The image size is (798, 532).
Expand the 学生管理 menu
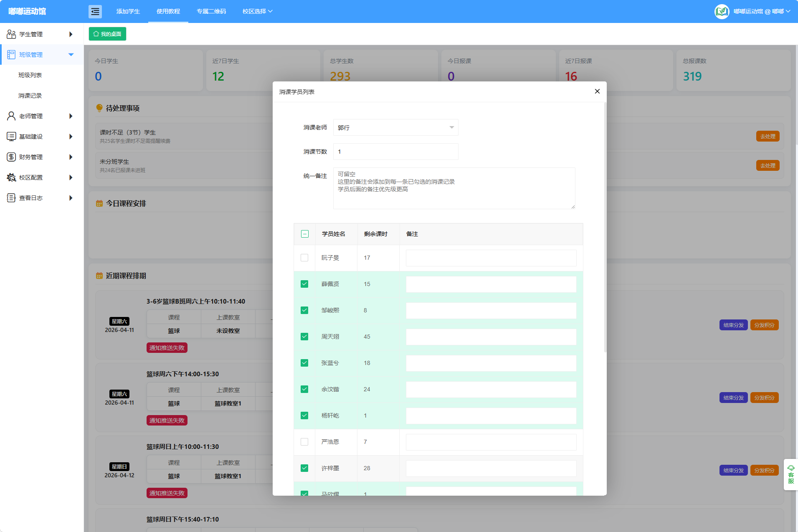pyautogui.click(x=71, y=34)
